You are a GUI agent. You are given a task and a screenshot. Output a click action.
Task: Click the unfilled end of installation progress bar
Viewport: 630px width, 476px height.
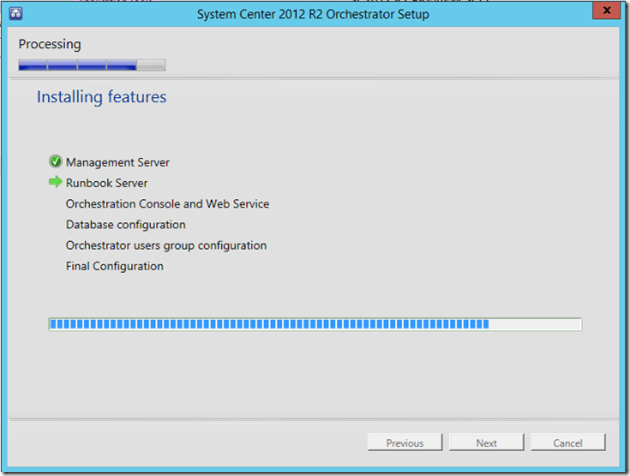tap(535, 324)
